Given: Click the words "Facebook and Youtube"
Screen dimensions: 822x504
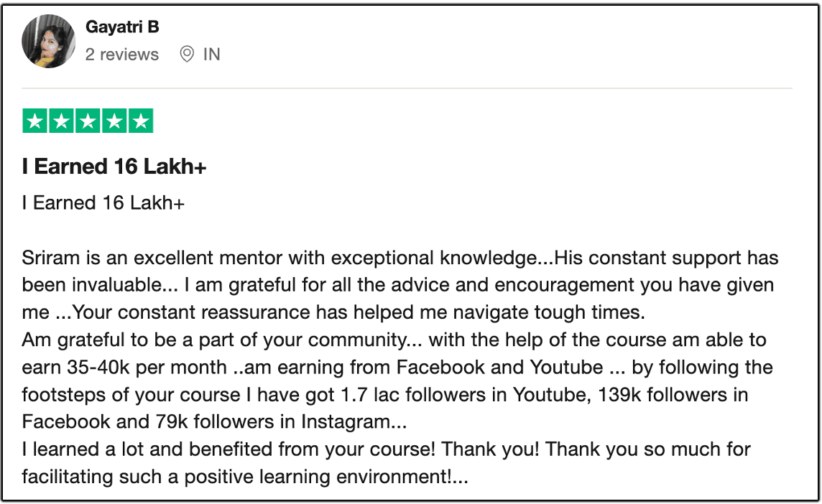Looking at the screenshot, I should point(499,367).
